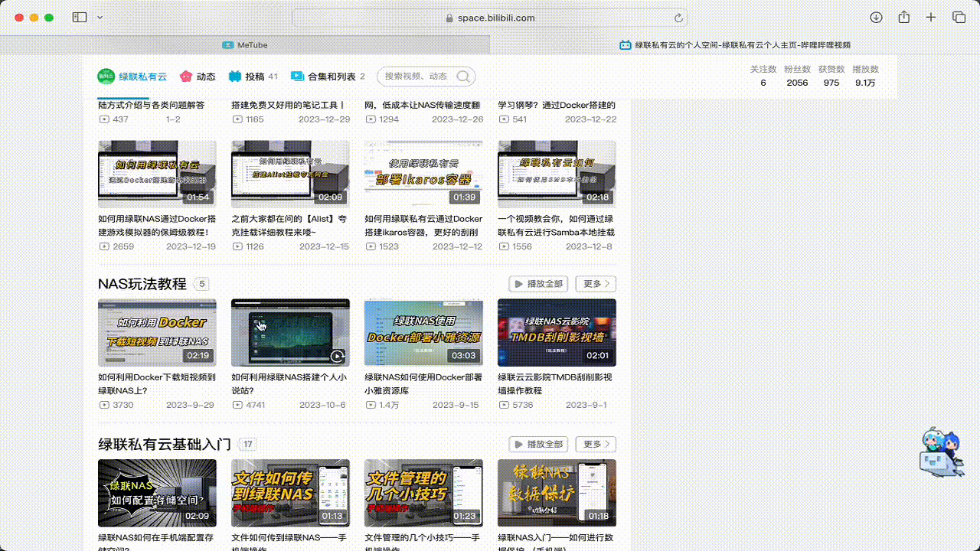Open the video 如何利用Docker下载短视频到绿联NAS上

(x=156, y=332)
